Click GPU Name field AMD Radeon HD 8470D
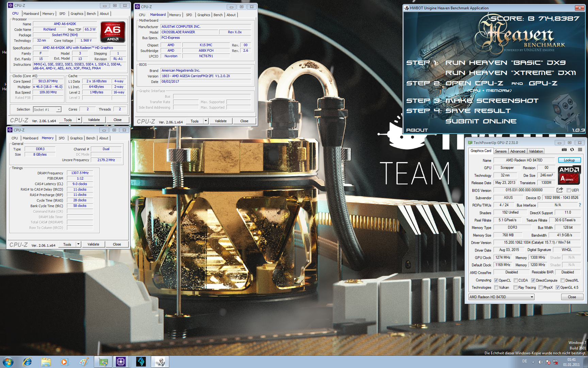 [x=524, y=160]
